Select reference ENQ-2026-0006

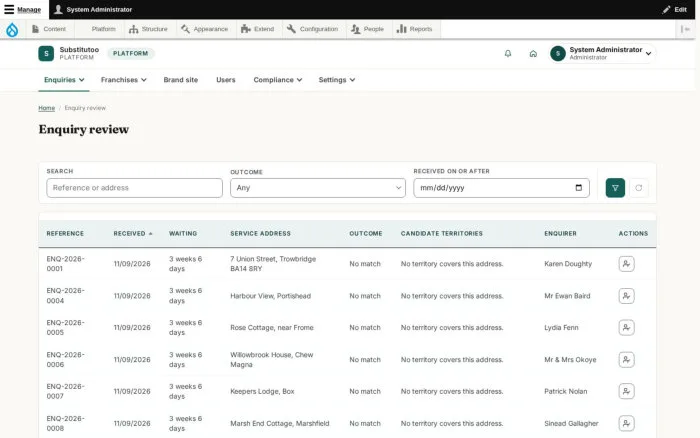66,359
